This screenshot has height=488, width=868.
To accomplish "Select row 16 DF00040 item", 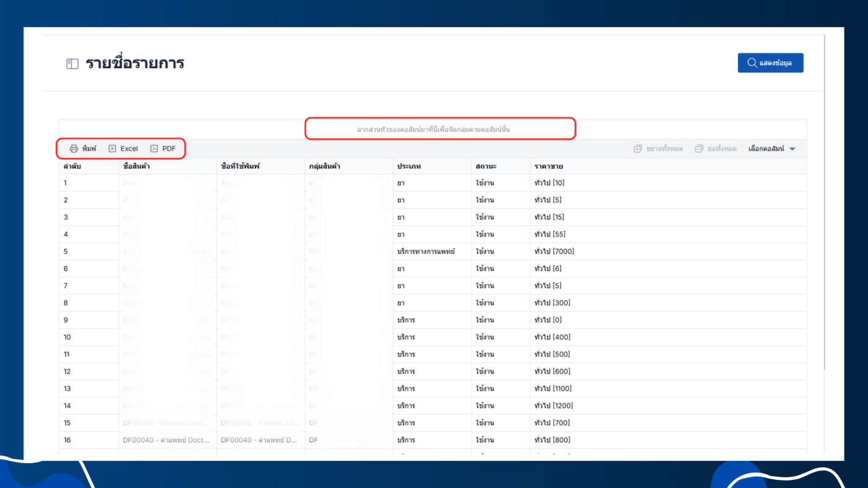I will [x=433, y=440].
